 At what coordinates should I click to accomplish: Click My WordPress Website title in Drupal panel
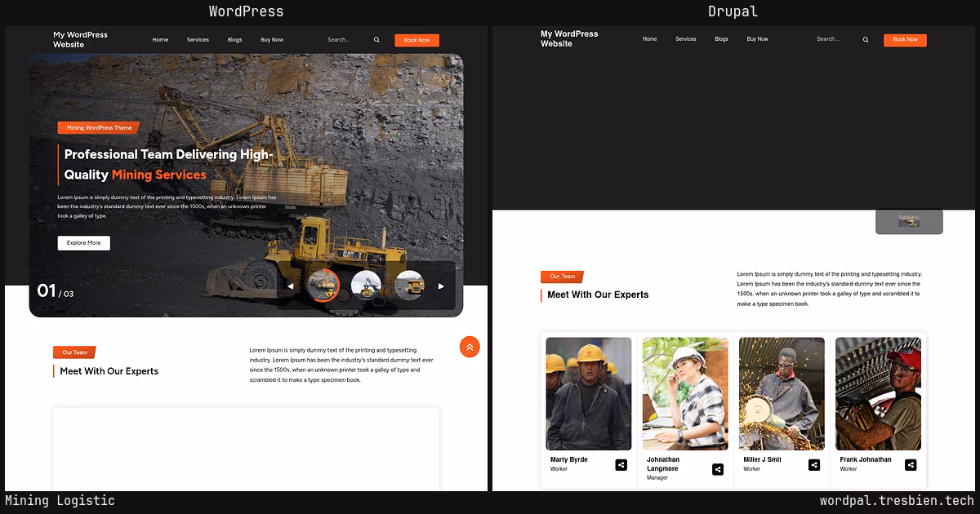(x=569, y=39)
